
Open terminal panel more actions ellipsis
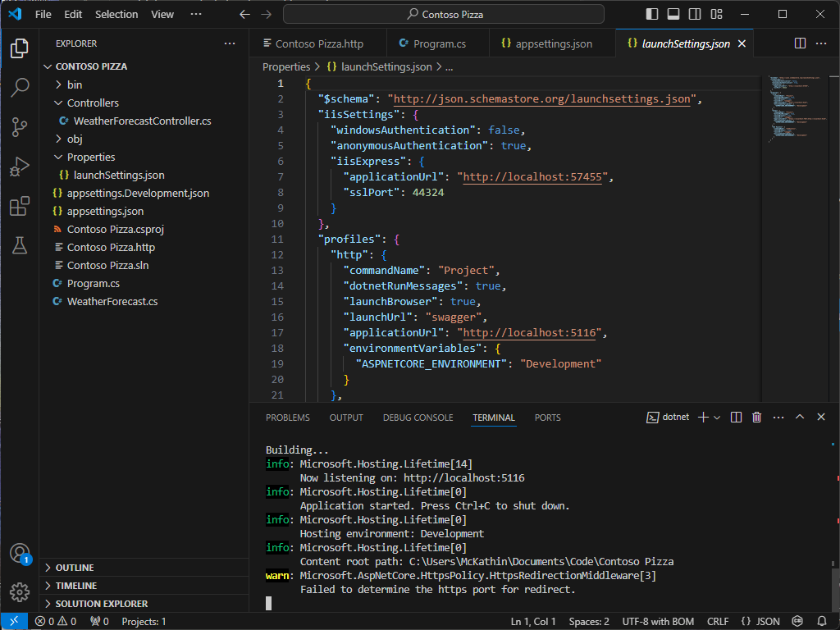[x=778, y=418]
